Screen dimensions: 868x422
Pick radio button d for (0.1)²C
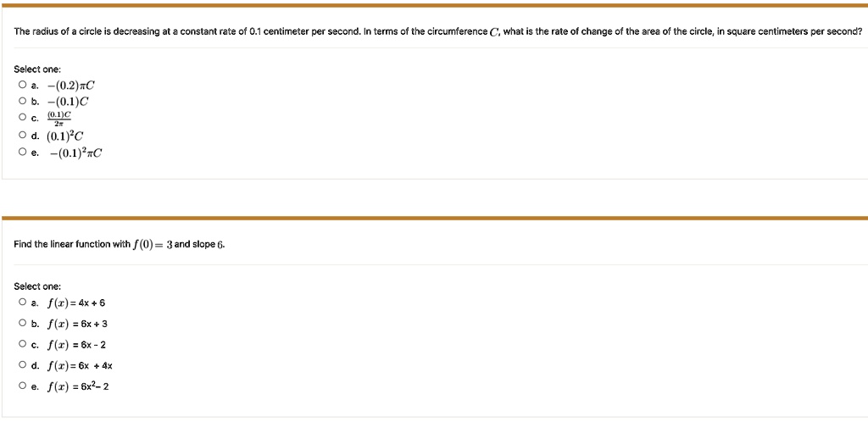point(22,135)
